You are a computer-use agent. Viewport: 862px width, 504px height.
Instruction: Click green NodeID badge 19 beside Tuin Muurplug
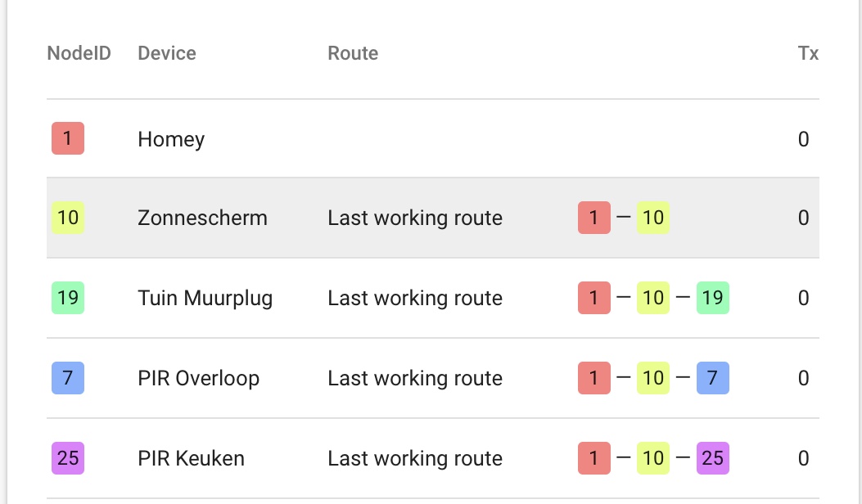[67, 298]
